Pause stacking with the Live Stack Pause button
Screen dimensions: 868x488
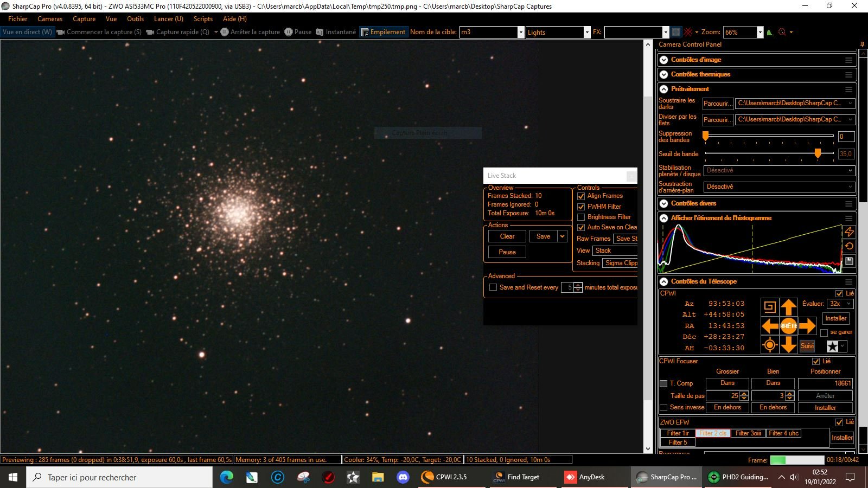[x=507, y=252]
